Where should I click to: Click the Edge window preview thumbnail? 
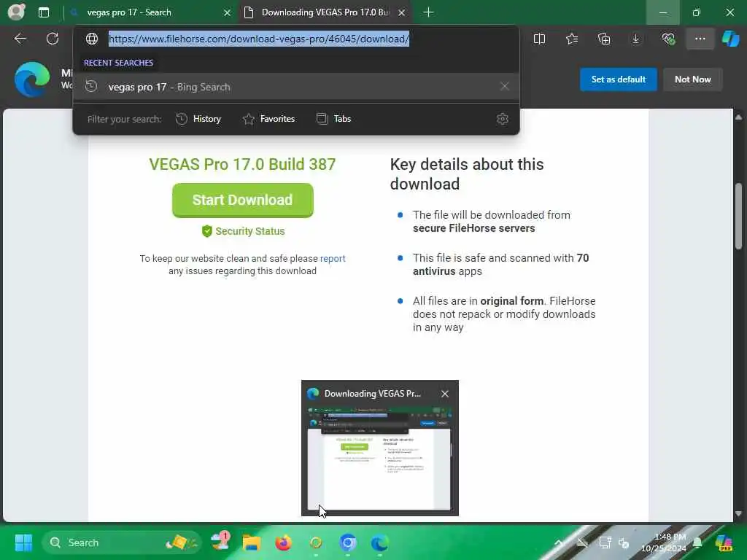coord(379,458)
